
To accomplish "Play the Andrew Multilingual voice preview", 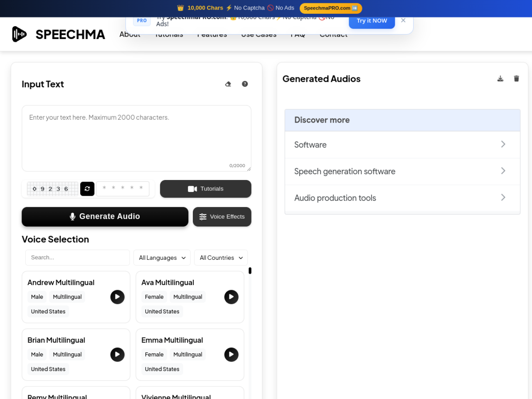I will 117,297.
